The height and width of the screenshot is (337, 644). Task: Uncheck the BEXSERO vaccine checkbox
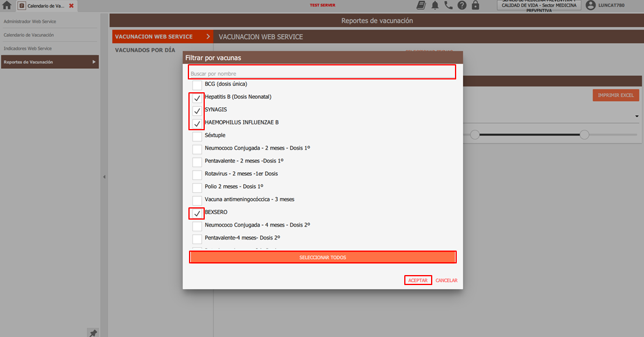click(x=197, y=213)
